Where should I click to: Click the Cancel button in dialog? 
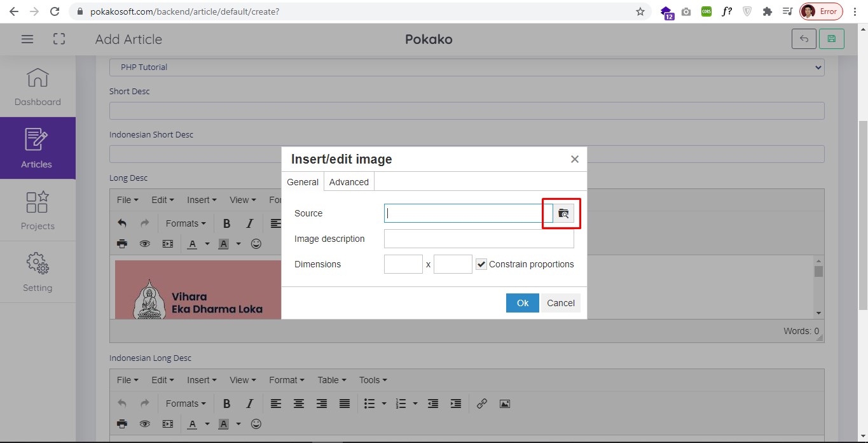click(x=560, y=303)
